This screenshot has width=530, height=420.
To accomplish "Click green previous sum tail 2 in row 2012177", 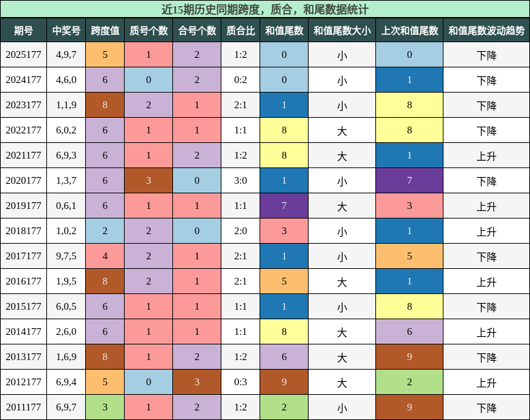I will [x=409, y=382].
